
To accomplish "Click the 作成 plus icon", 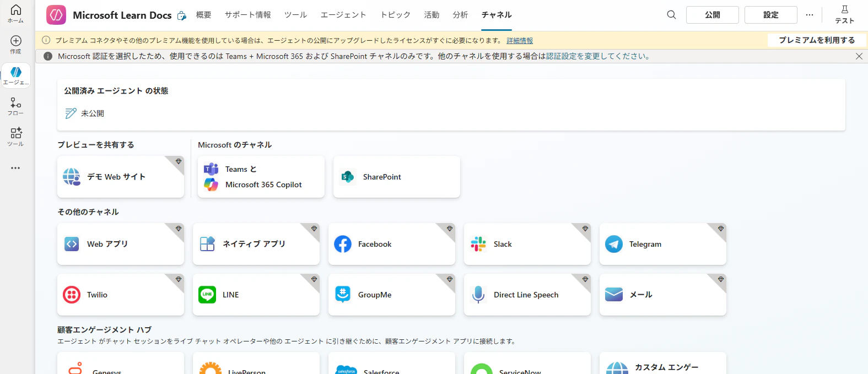I will coord(15,41).
